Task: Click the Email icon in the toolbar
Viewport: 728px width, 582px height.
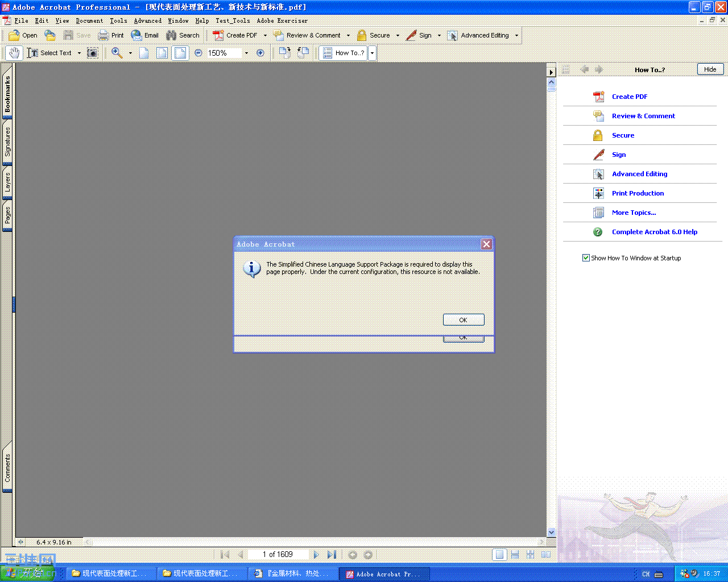Action: coord(144,35)
